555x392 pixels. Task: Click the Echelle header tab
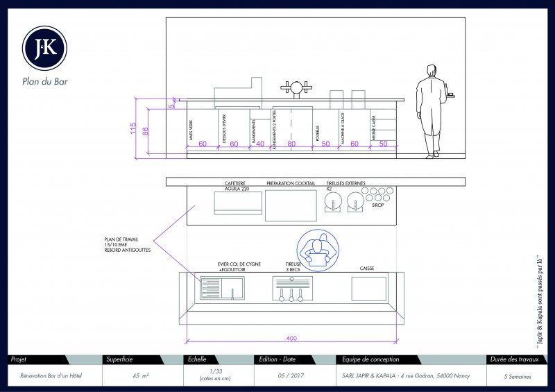(x=201, y=359)
